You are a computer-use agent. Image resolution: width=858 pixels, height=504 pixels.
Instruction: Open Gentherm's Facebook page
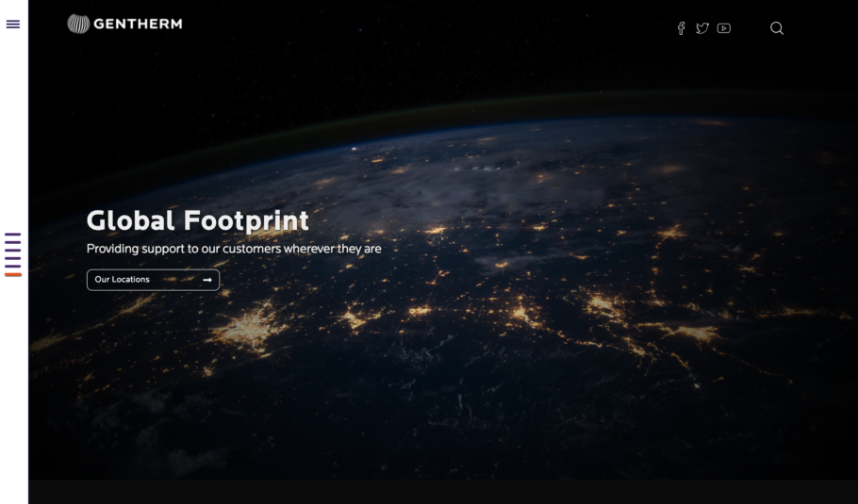click(682, 28)
